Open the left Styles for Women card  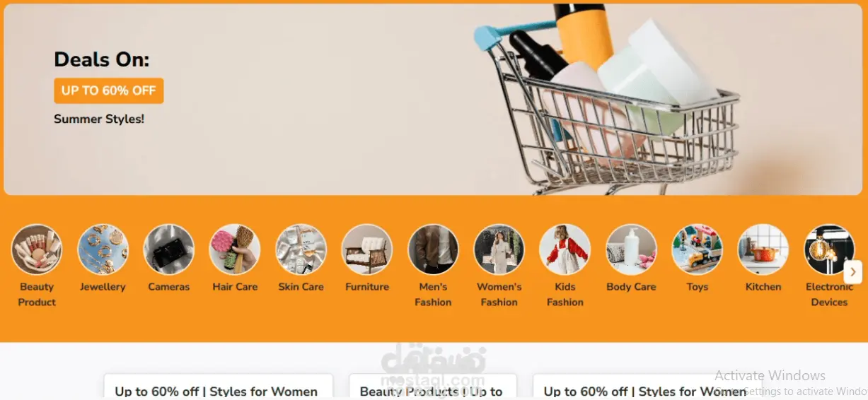point(219,387)
